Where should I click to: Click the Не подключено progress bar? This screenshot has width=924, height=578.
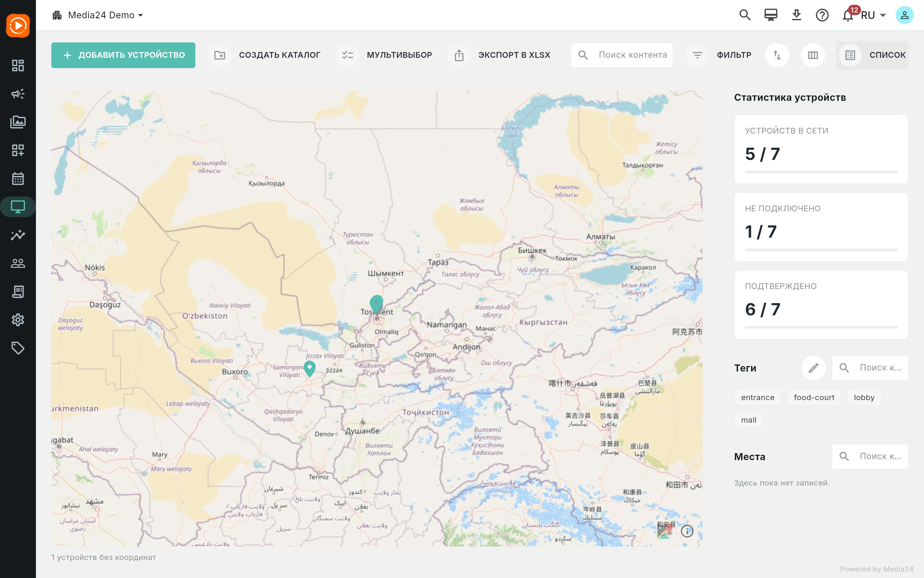pyautogui.click(x=821, y=250)
